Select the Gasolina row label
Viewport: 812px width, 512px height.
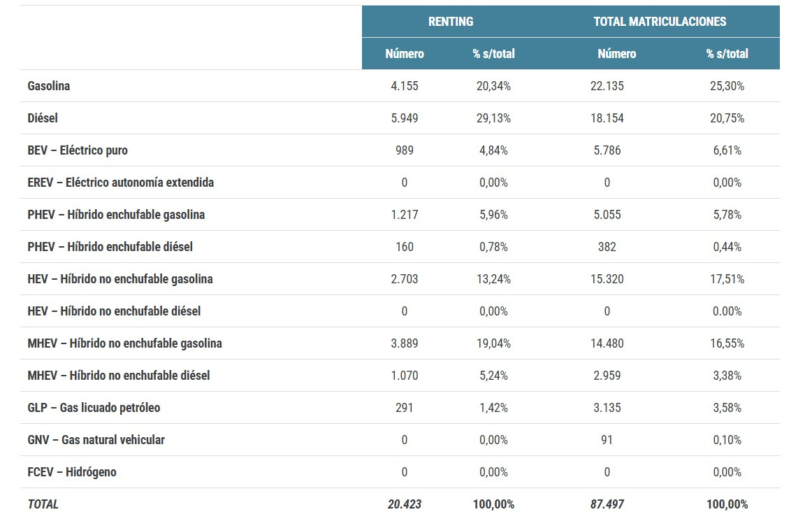coord(49,86)
